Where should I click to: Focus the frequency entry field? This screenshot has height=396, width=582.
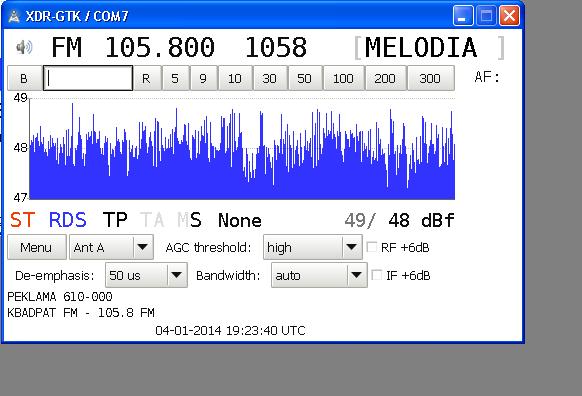88,78
